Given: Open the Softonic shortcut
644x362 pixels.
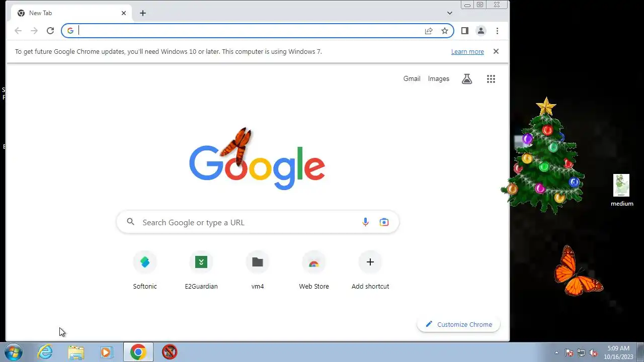Looking at the screenshot, I should [x=145, y=271].
